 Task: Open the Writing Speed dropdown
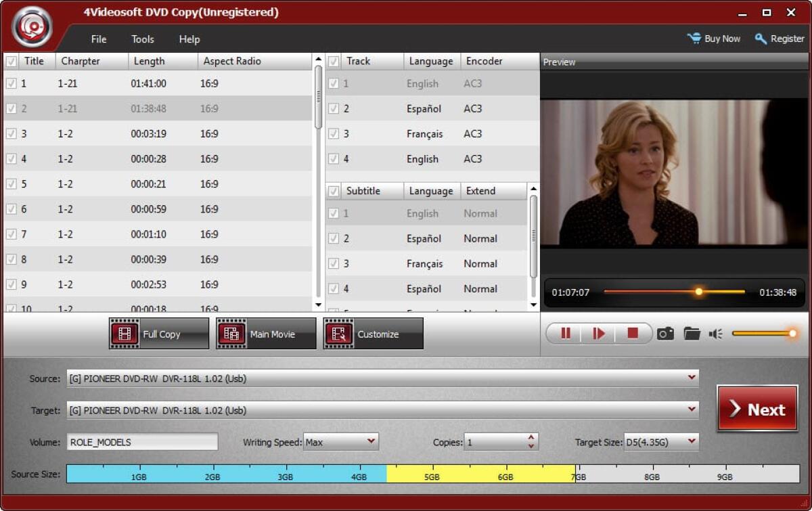(371, 442)
